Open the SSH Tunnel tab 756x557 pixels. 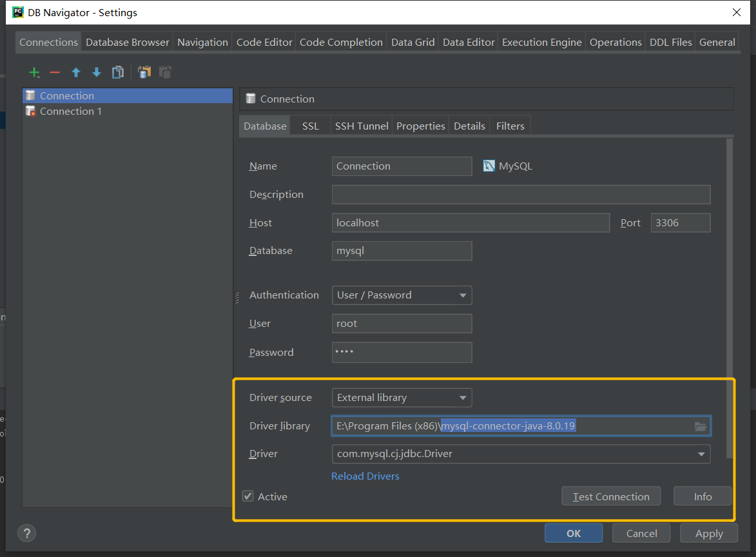pyautogui.click(x=361, y=125)
